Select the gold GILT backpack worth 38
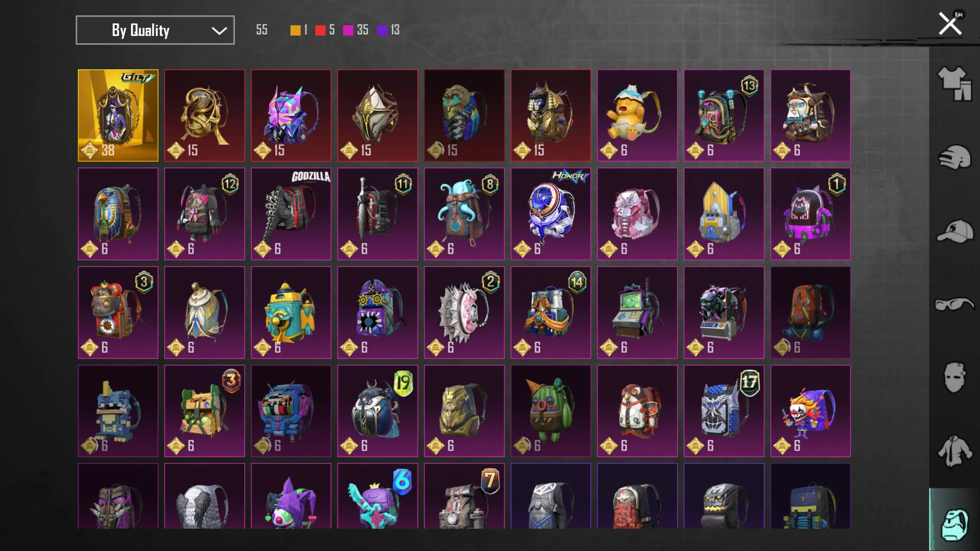The height and width of the screenshot is (551, 980). pyautogui.click(x=118, y=115)
